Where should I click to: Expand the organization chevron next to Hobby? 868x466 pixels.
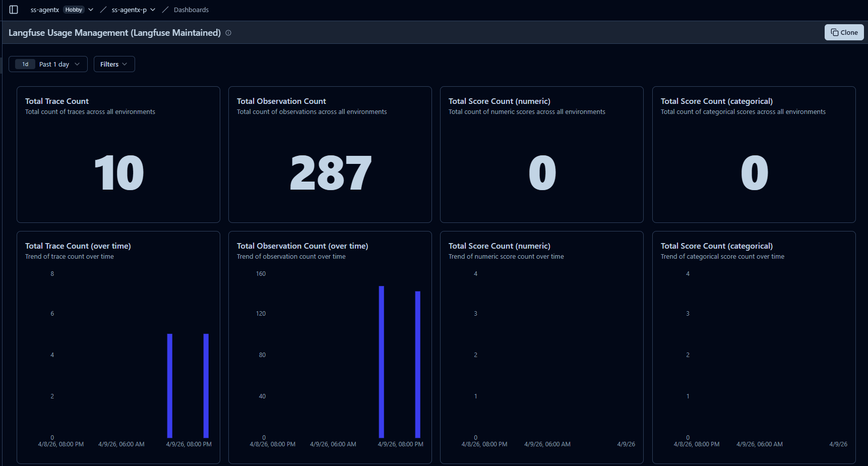(x=91, y=10)
